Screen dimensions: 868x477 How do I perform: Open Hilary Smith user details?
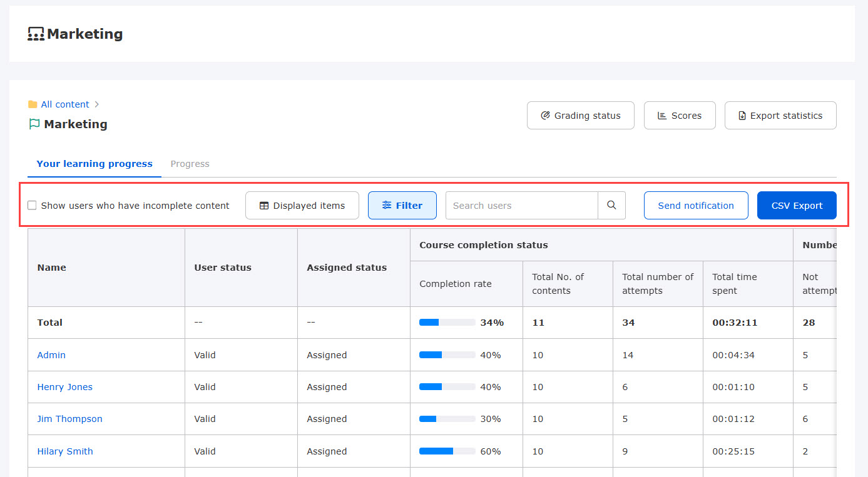pos(65,451)
